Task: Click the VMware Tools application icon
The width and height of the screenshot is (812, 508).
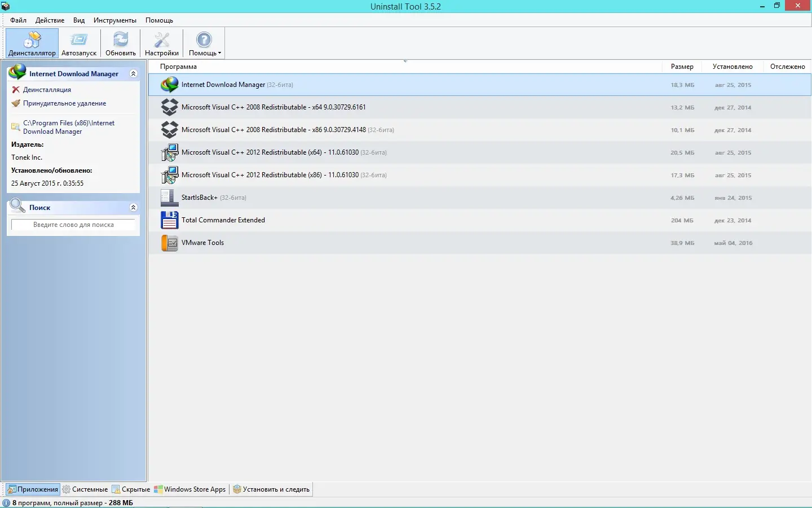Action: click(x=169, y=243)
